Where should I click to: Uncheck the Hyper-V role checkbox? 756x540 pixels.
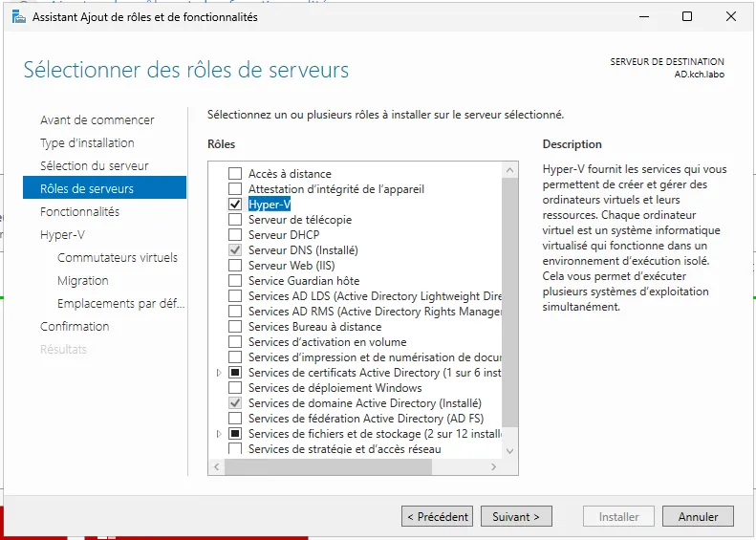(x=235, y=205)
